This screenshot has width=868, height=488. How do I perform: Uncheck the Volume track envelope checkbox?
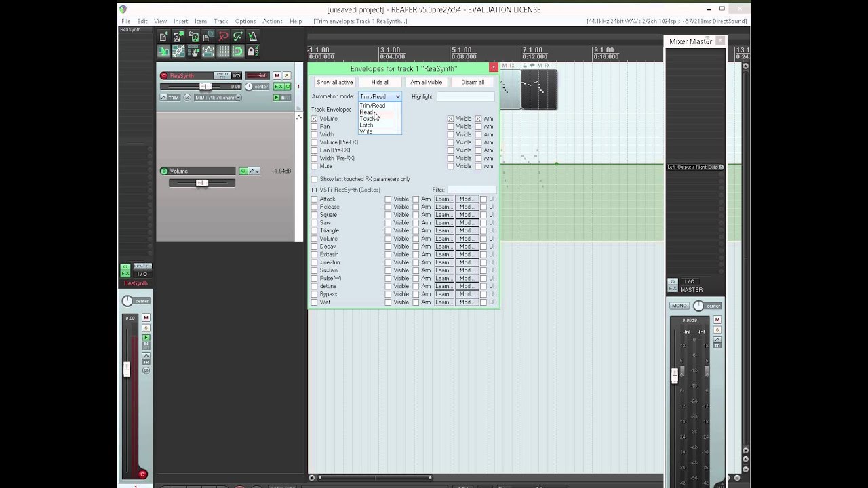pyautogui.click(x=314, y=119)
